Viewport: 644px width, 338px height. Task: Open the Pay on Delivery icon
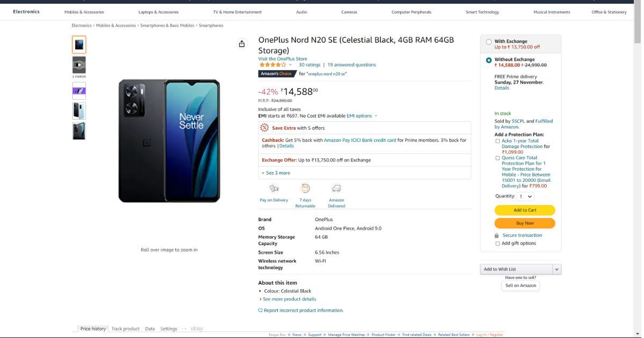[x=274, y=188]
